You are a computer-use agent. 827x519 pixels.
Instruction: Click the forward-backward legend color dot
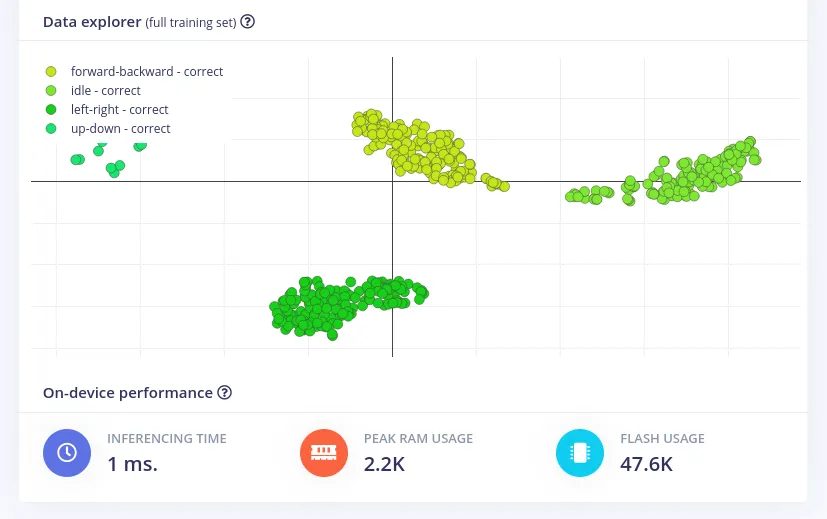[51, 72]
